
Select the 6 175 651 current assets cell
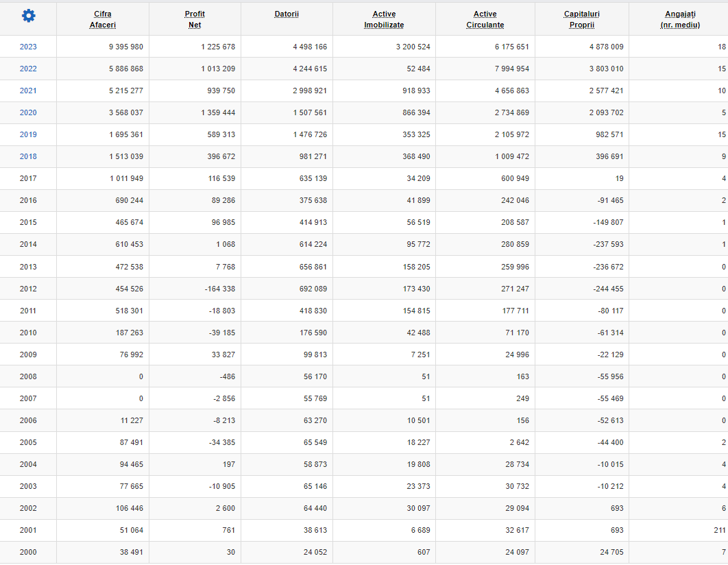(x=485, y=47)
